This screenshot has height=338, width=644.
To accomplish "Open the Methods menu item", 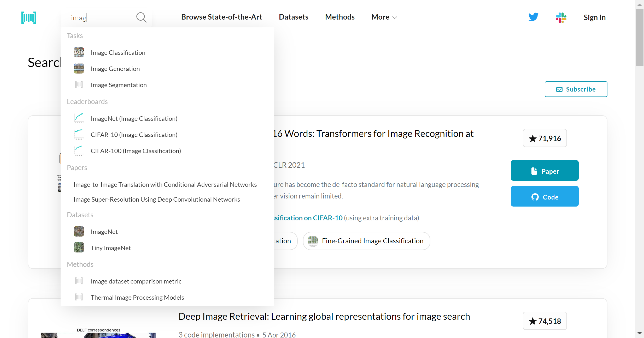I will (339, 17).
